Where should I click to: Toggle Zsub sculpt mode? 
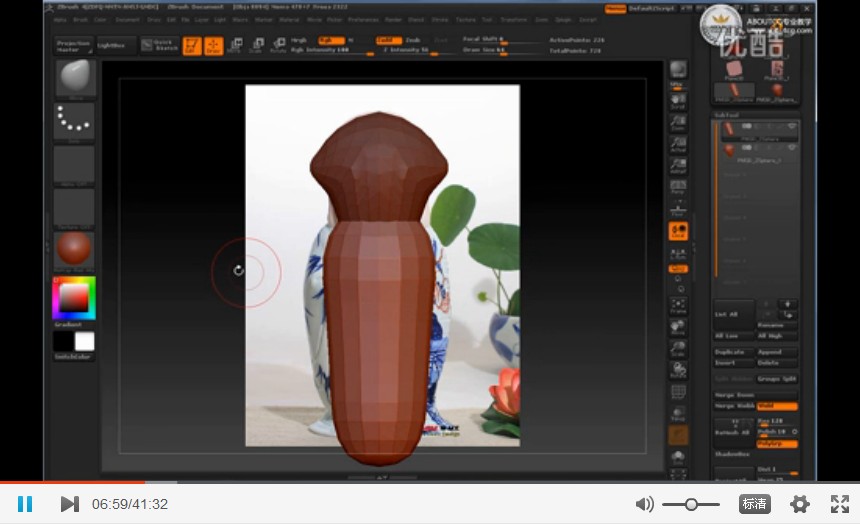413,40
